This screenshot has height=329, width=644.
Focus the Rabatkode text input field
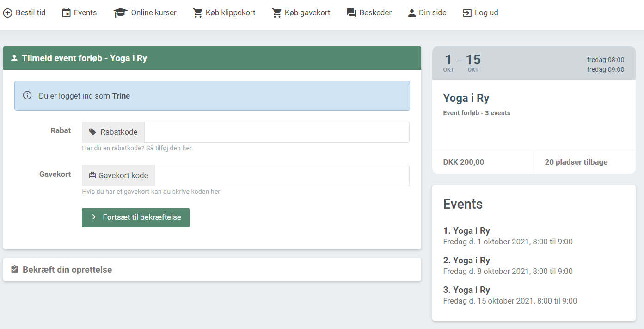(276, 132)
